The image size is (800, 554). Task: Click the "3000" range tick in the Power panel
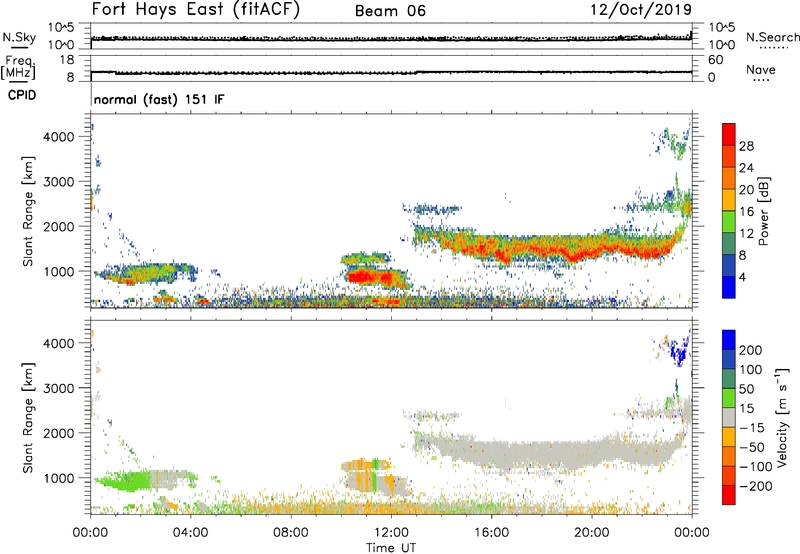click(59, 182)
